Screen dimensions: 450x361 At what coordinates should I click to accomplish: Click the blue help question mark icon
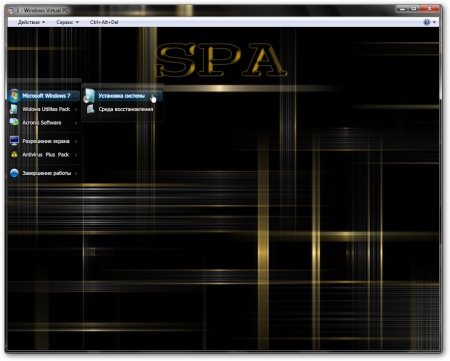coord(426,22)
